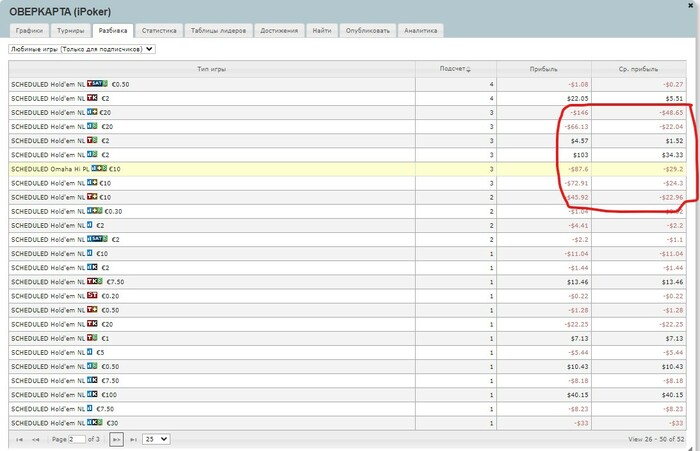
Task: Open the Найти tab
Action: (x=322, y=31)
